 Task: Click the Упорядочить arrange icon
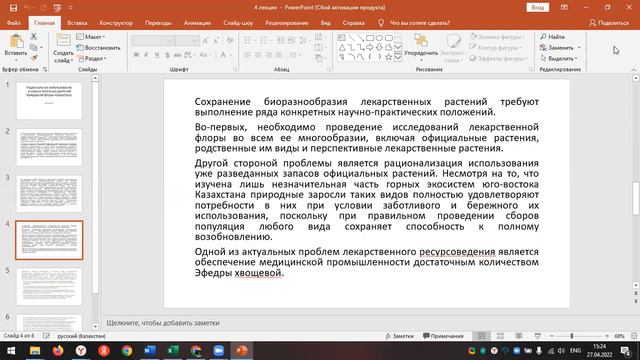click(421, 41)
